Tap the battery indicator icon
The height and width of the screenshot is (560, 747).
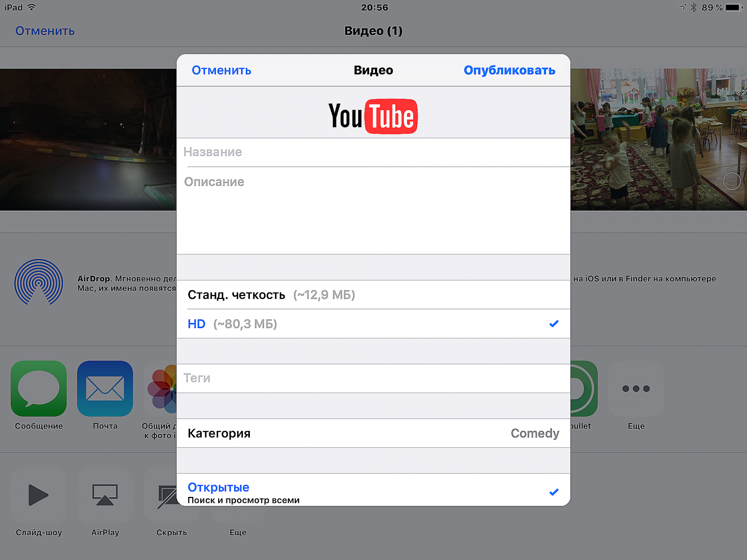point(734,7)
